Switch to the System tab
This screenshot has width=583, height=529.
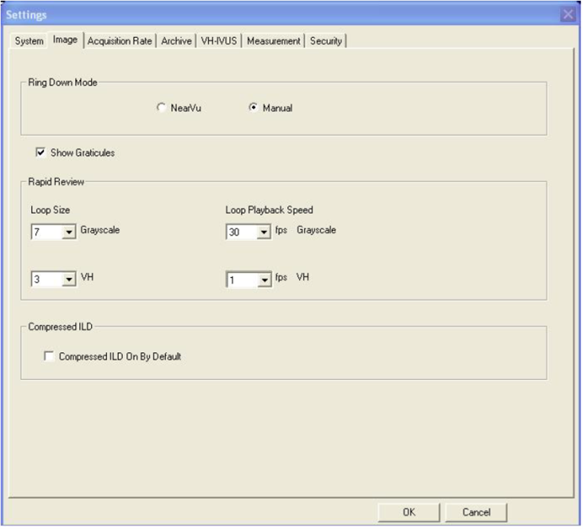coord(29,41)
